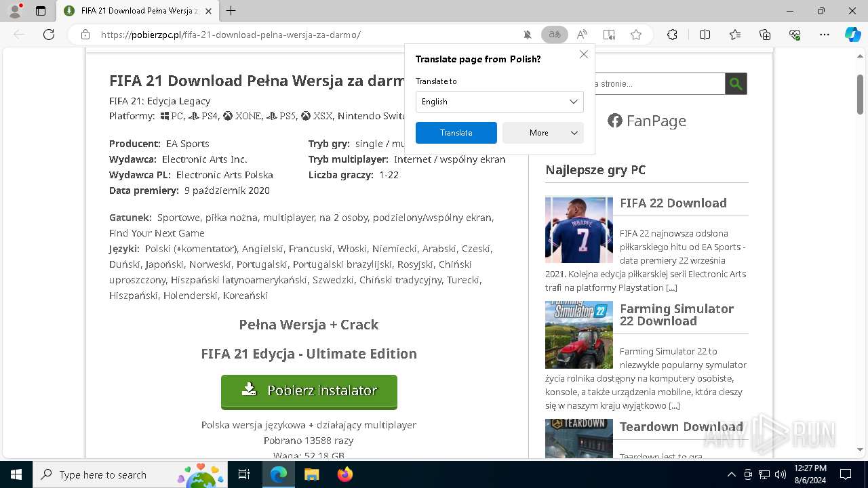The image size is (868, 488).
Task: Open Farming Simulator 22 Download link
Action: tap(677, 315)
